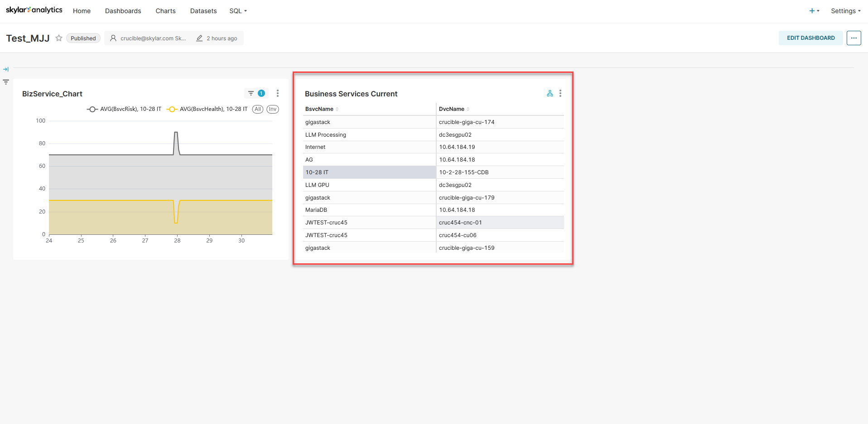Select the MariaDB cell
The height and width of the screenshot is (424, 868).
tap(369, 210)
